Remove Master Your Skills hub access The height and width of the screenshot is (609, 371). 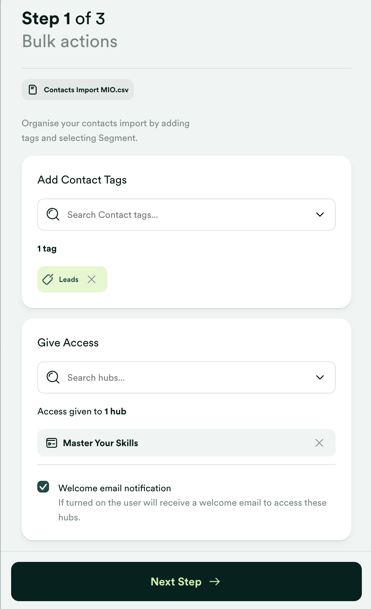click(x=319, y=443)
